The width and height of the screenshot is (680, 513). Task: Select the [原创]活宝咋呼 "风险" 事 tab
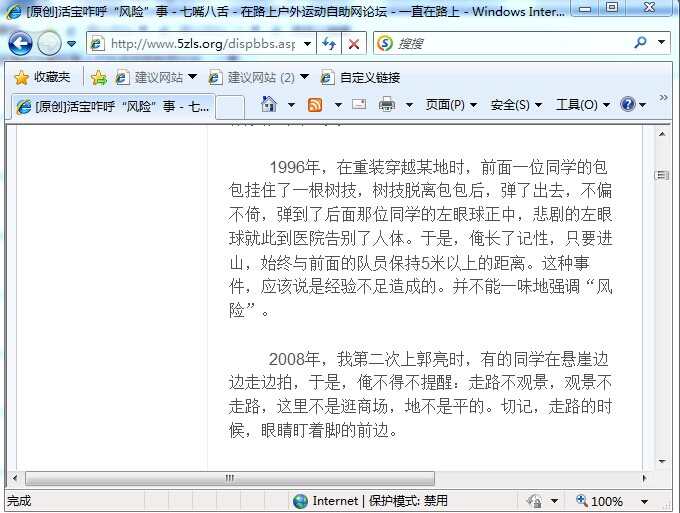(x=113, y=106)
